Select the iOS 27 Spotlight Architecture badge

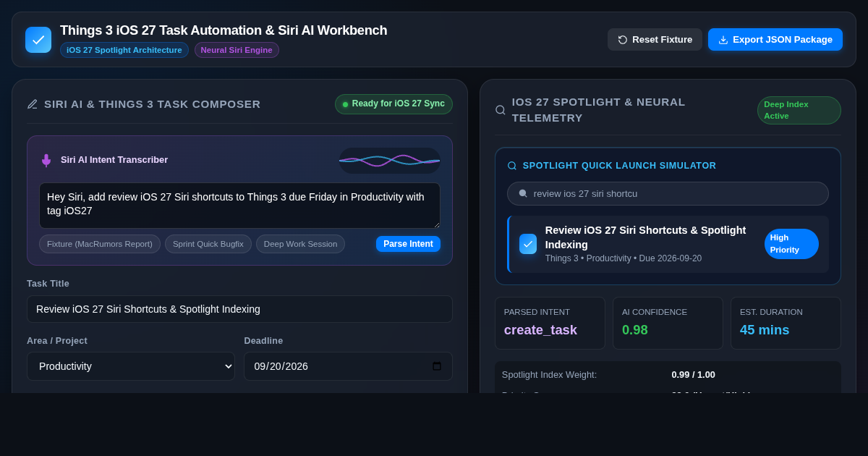pos(124,50)
